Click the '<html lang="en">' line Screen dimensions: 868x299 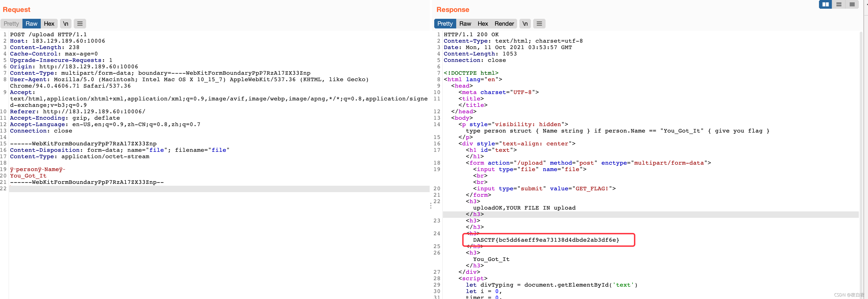(473, 79)
